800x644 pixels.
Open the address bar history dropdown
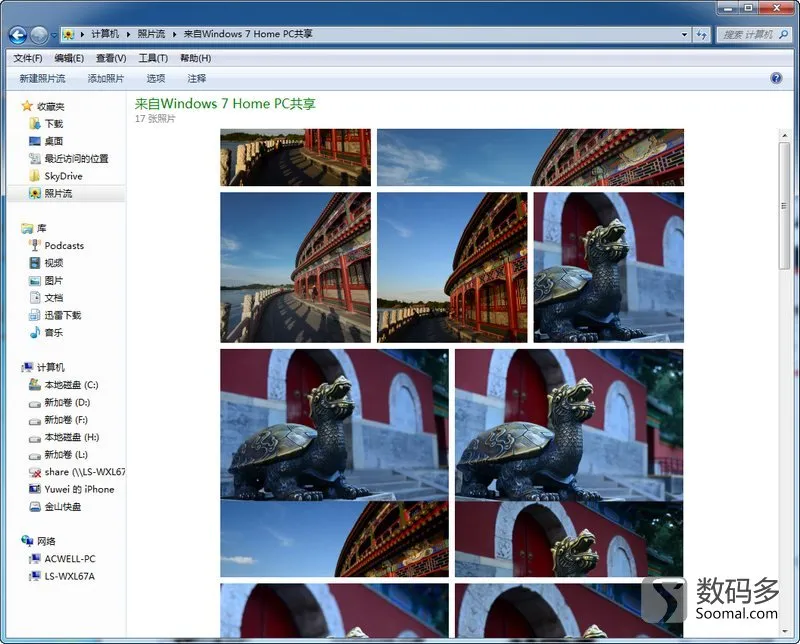click(x=684, y=35)
